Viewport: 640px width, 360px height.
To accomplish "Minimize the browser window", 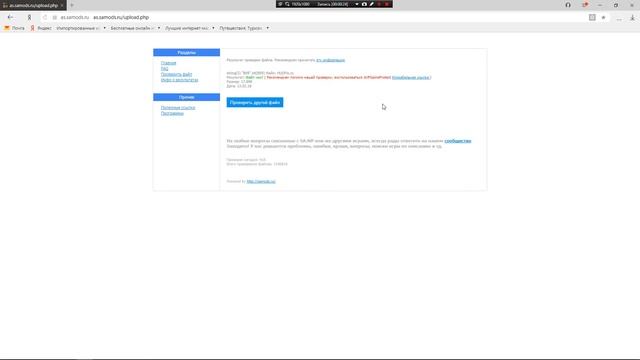I will click(600, 5).
